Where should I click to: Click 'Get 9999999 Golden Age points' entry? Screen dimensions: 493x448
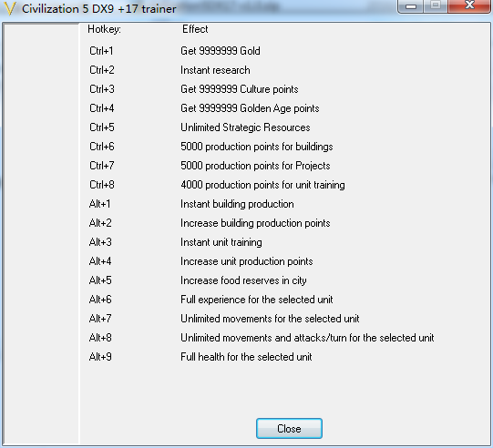pyautogui.click(x=250, y=108)
